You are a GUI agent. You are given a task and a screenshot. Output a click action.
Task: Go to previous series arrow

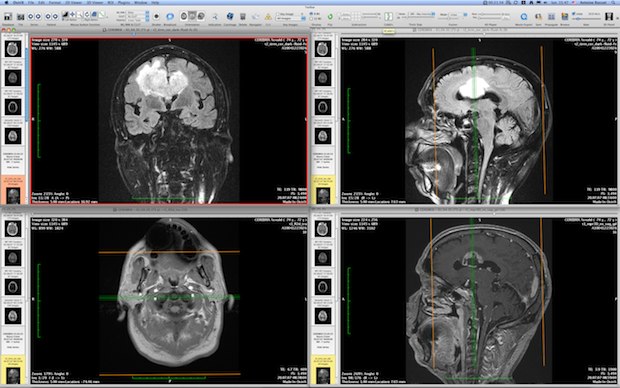tap(30, 17)
